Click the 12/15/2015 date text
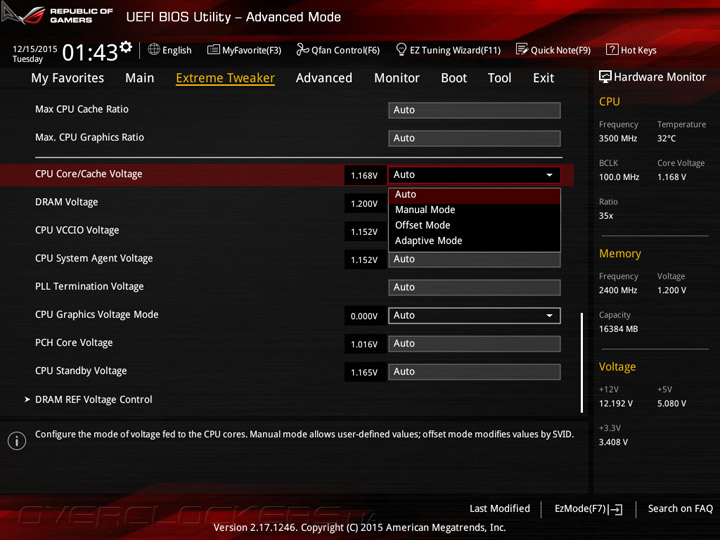The width and height of the screenshot is (720, 540). click(x=35, y=49)
